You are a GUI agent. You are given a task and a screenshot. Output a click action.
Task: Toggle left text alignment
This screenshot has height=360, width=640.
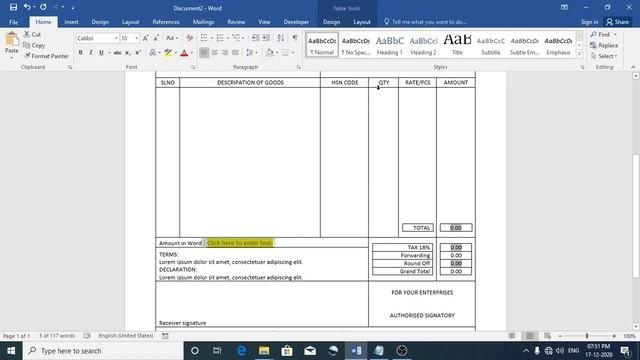204,53
